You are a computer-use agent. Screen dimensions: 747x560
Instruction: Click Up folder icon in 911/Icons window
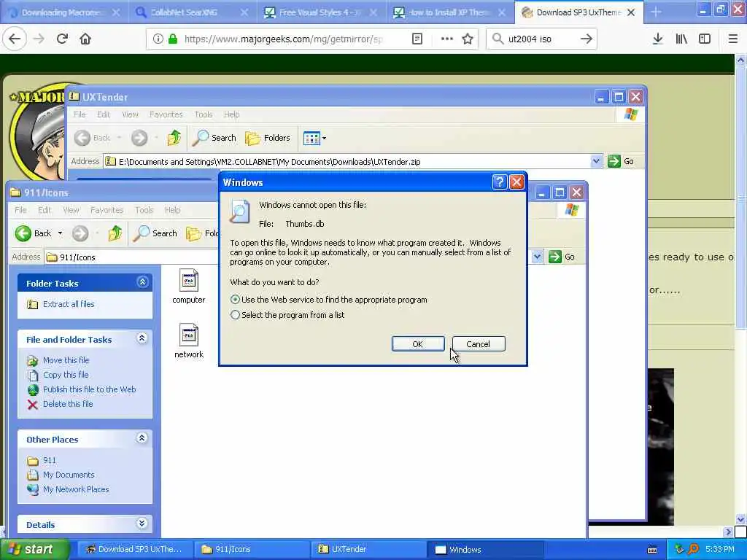tap(115, 233)
